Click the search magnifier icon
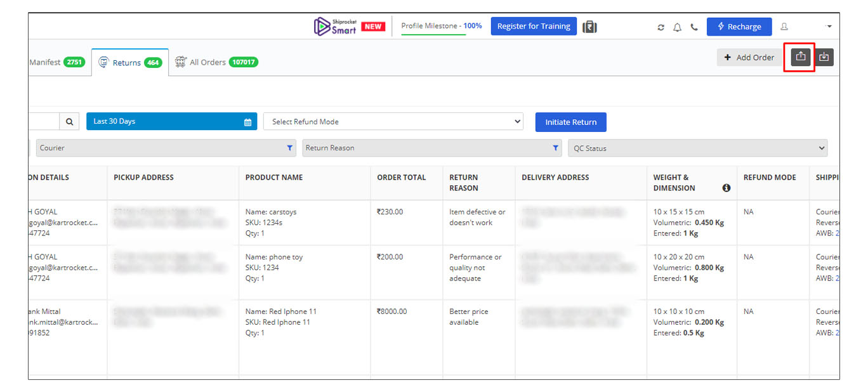The height and width of the screenshot is (392, 868). (69, 121)
